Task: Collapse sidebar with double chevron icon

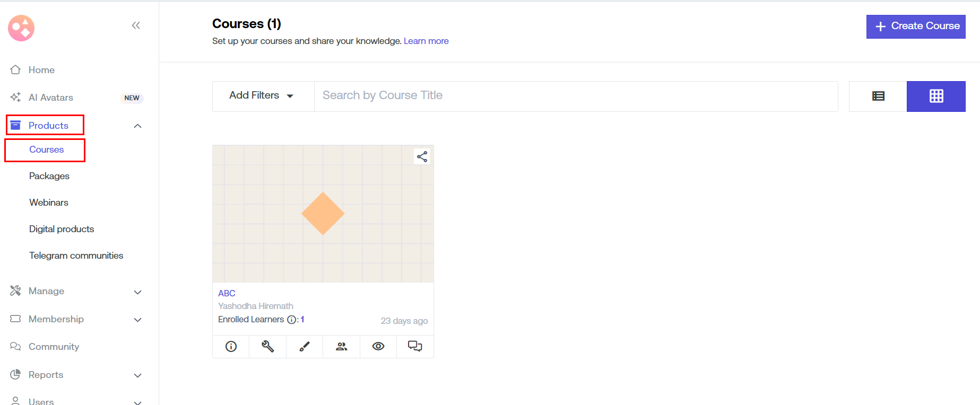Action: (x=136, y=25)
